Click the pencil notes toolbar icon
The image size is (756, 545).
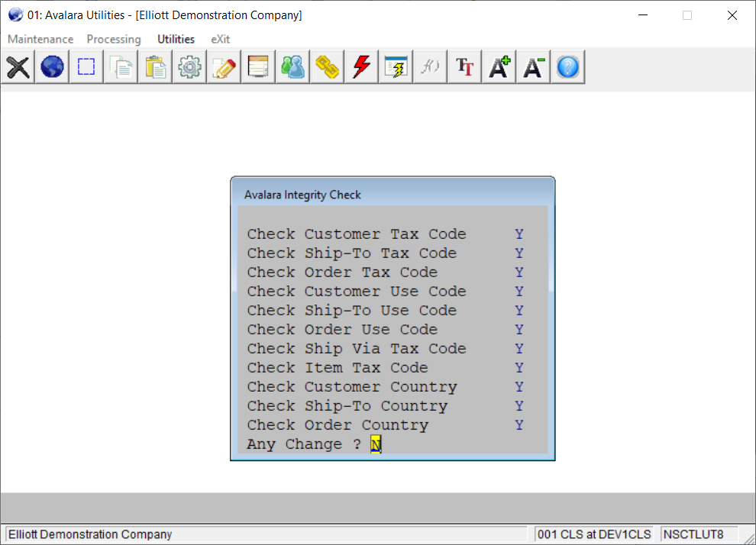point(224,67)
